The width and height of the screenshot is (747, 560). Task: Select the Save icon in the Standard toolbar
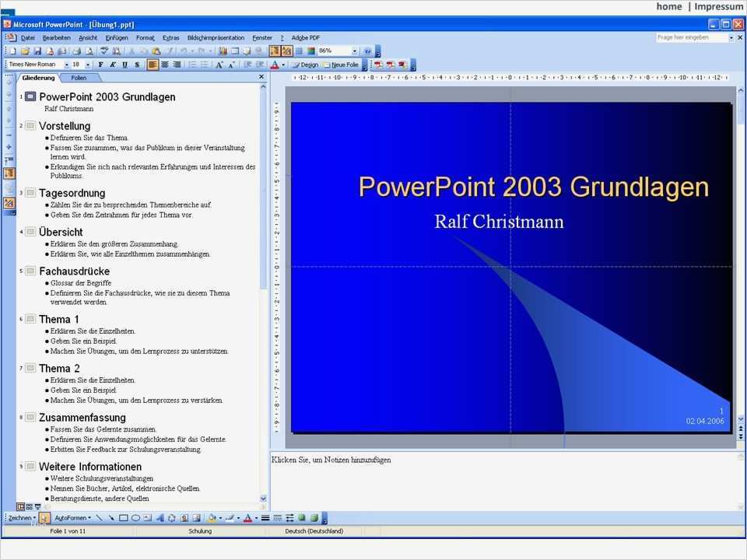click(x=37, y=51)
